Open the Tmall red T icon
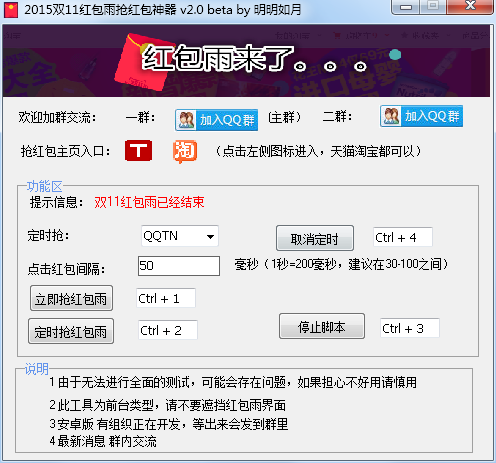This screenshot has height=463, width=496. tap(138, 151)
